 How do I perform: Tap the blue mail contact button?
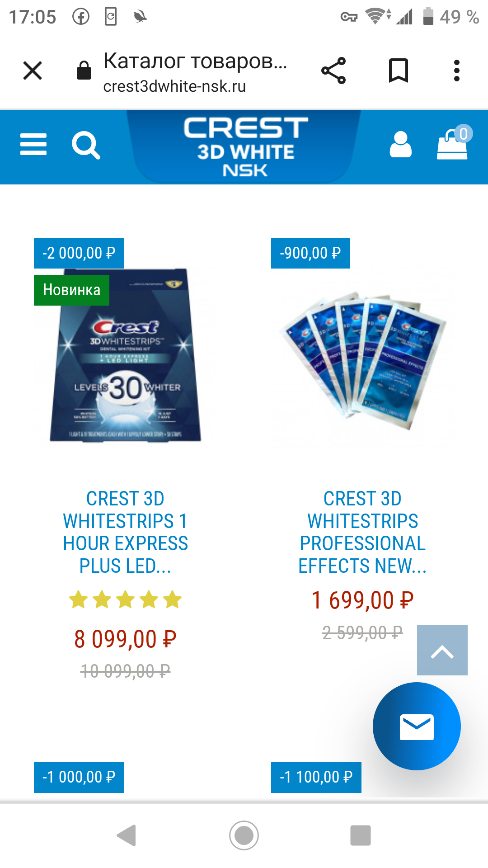pyautogui.click(x=417, y=726)
